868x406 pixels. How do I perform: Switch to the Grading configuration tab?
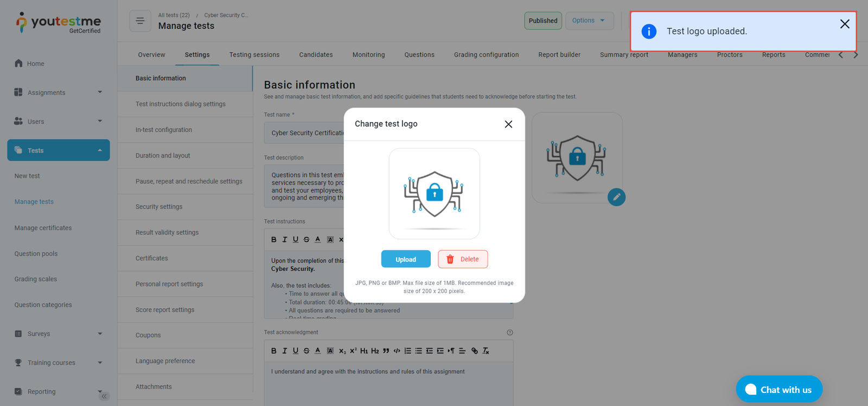(x=486, y=55)
